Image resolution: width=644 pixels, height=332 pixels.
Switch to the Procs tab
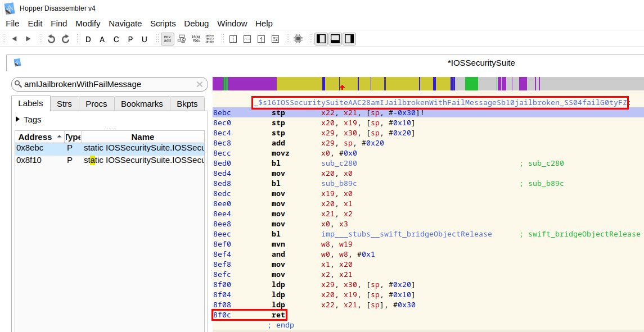97,104
